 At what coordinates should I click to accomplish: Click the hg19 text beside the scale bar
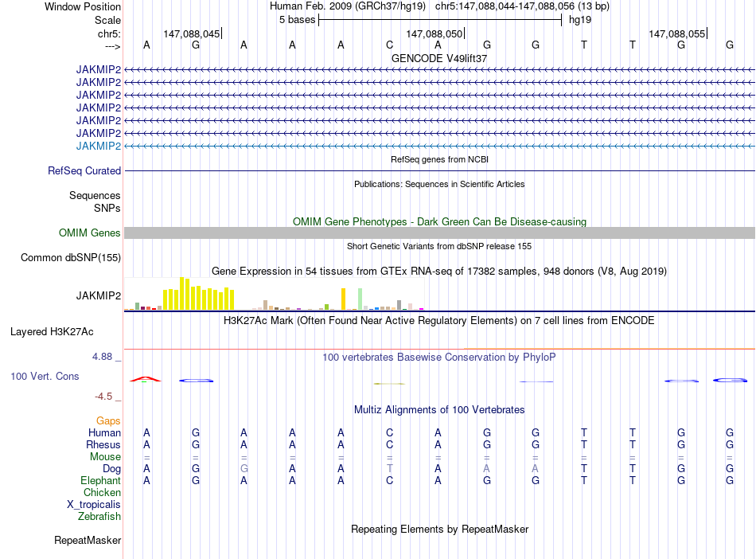580,20
